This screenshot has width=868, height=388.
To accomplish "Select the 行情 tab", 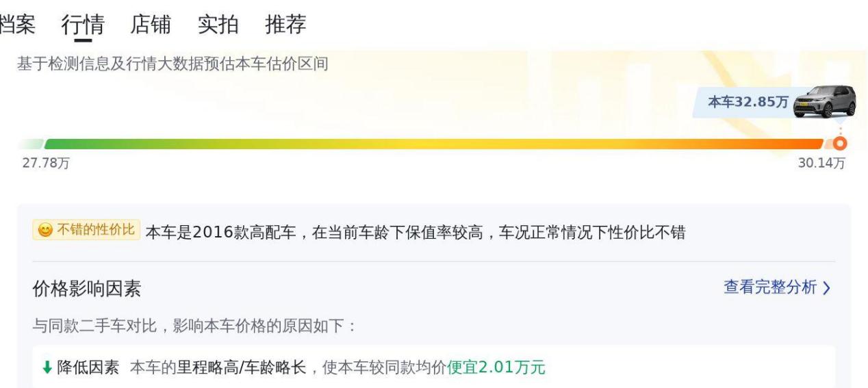I will pyautogui.click(x=83, y=25).
